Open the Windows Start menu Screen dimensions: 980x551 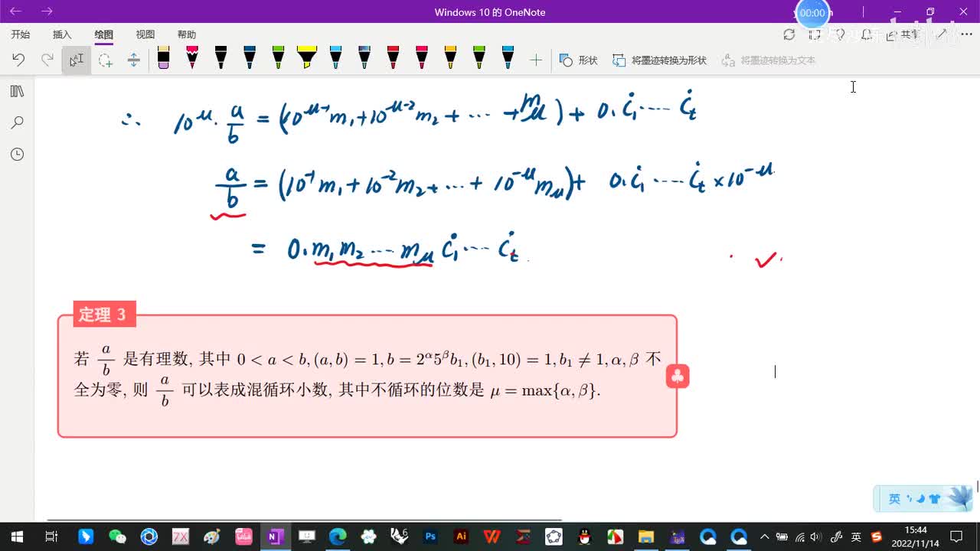coord(17,536)
